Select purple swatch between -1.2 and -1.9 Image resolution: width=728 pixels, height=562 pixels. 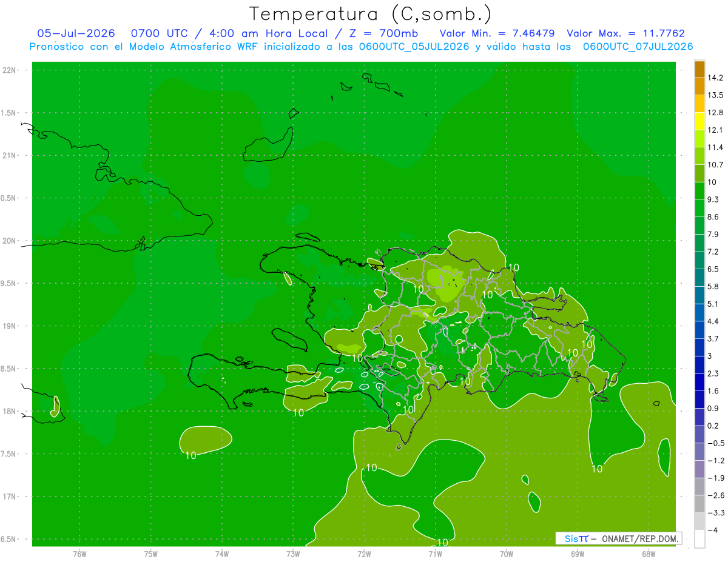click(699, 469)
